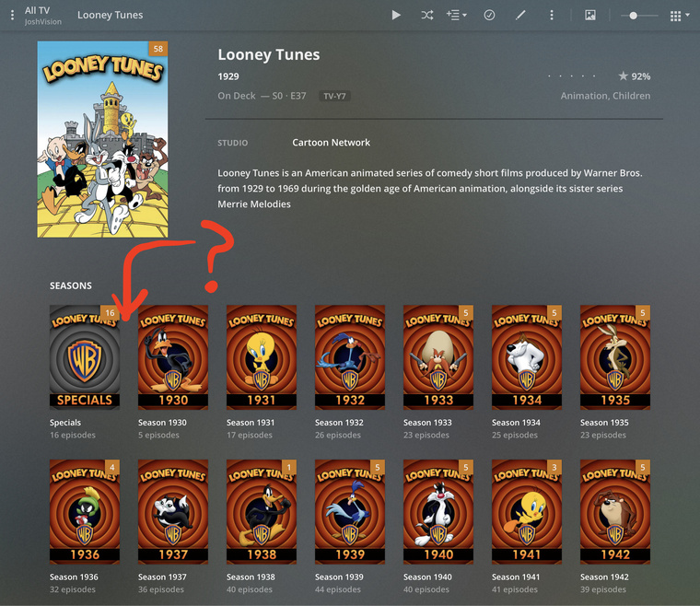The width and height of the screenshot is (700, 606).
Task: Open the more options vertical dots in toolbar
Action: [x=552, y=15]
